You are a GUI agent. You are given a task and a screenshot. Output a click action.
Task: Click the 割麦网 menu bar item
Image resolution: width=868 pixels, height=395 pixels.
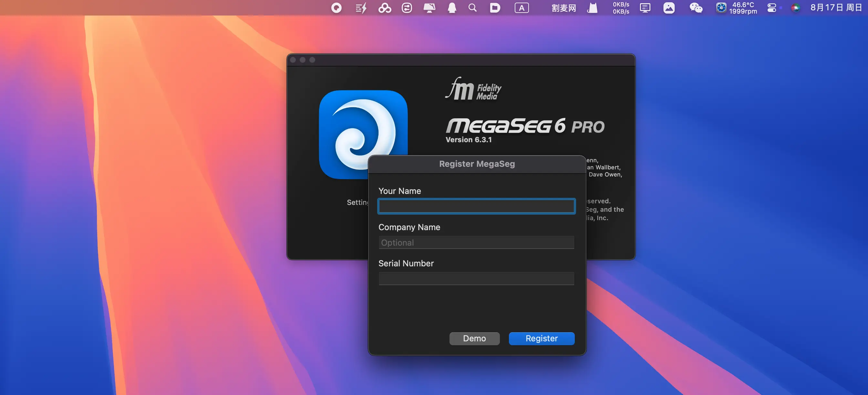(x=563, y=8)
